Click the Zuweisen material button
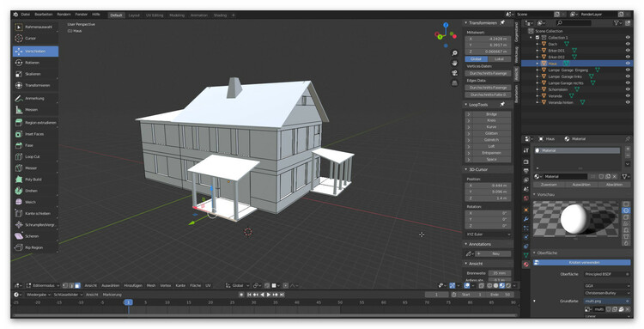 click(x=549, y=185)
